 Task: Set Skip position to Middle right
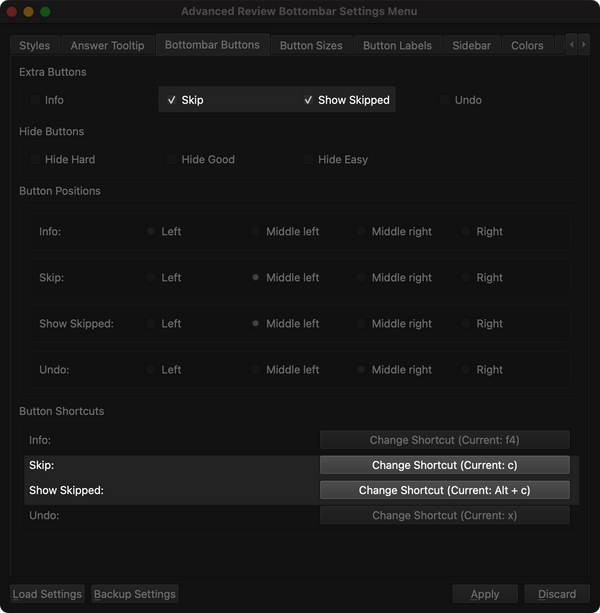pos(362,278)
